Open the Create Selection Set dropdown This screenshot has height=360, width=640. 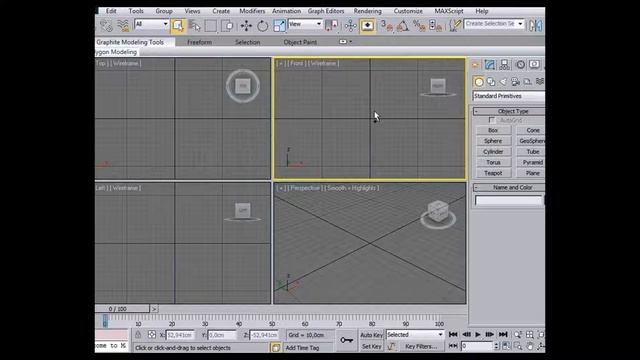[494, 24]
